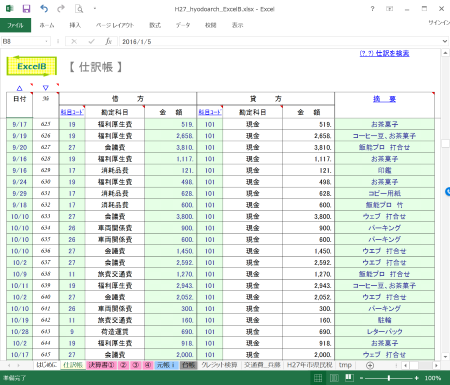Image resolution: width=450 pixels, height=385 pixels.
Task: Click the vertical scrollbar thumb
Action: click(445, 144)
